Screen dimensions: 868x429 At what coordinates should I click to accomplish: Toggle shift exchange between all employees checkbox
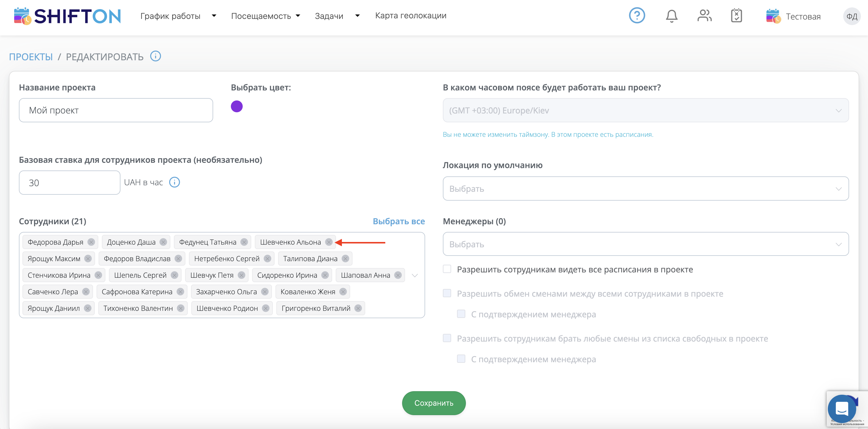(447, 293)
